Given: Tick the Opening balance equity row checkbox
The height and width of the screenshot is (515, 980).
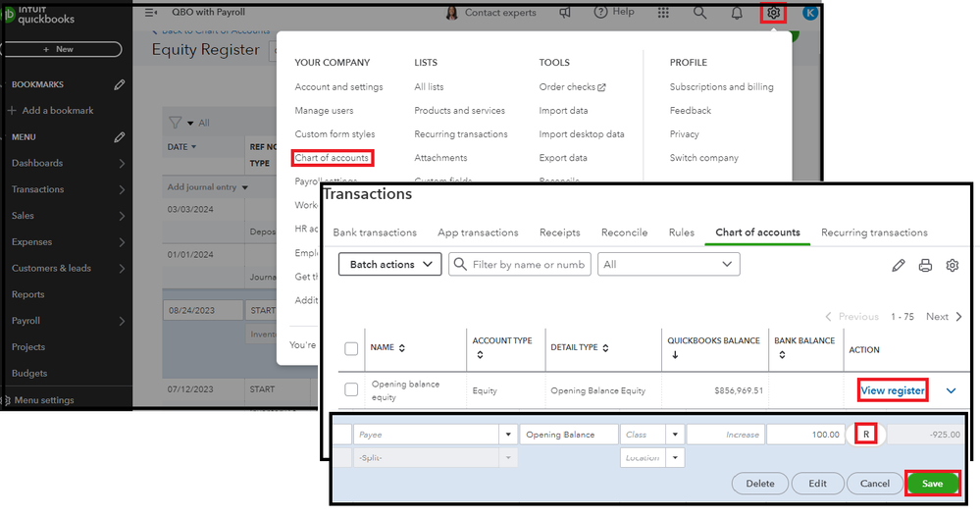Looking at the screenshot, I should tap(351, 390).
